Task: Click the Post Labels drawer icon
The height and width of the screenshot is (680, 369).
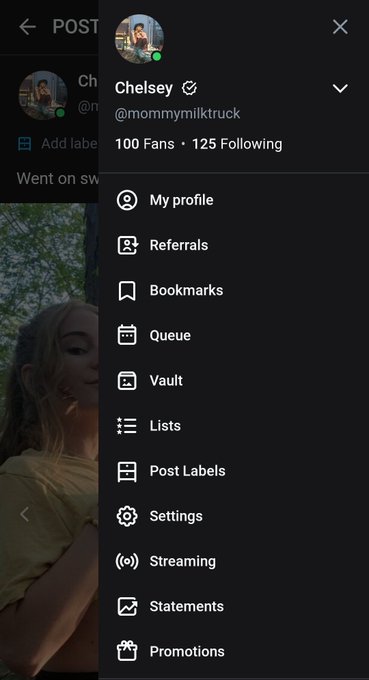Action: (x=127, y=471)
